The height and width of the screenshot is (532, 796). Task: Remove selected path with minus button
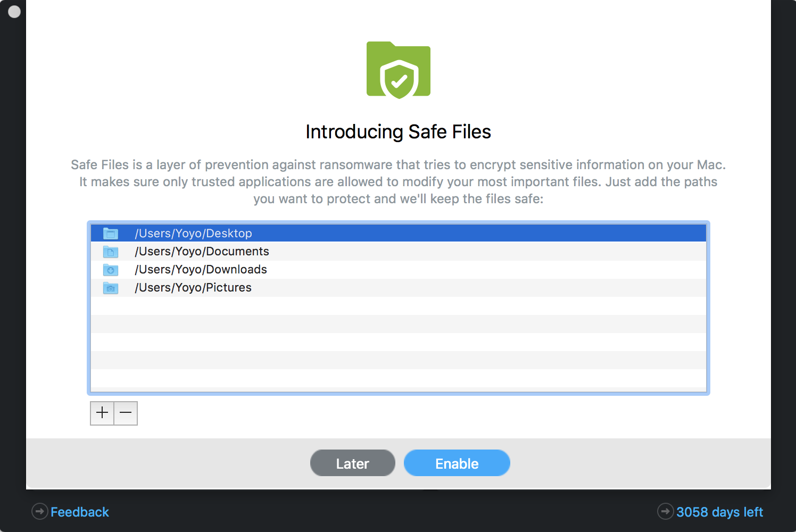click(126, 413)
